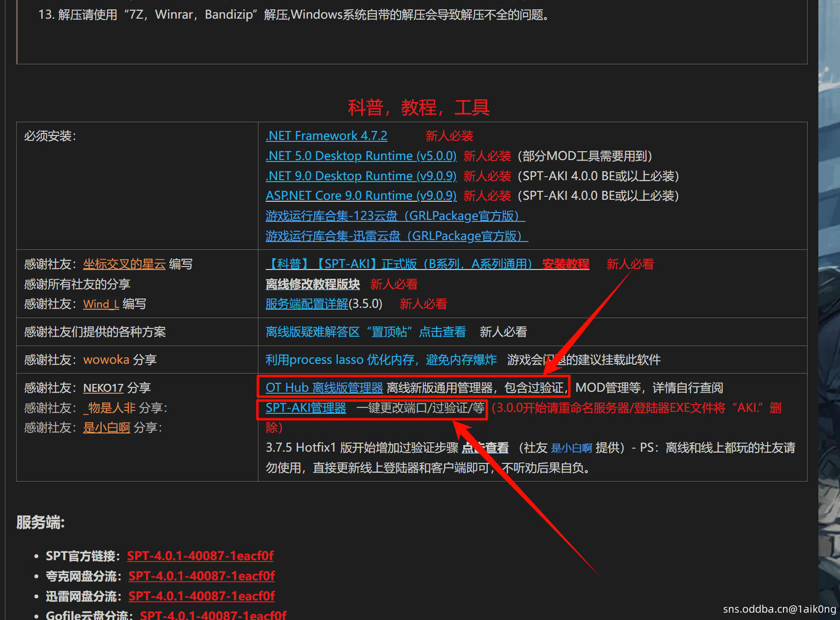Click .NET 9.0 Desktop Runtime (v9.0.9) link
This screenshot has height=620, width=840.
coord(361,176)
